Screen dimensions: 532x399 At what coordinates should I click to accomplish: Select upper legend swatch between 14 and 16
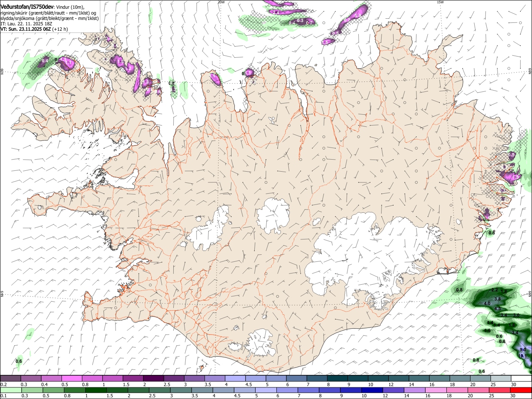(x=419, y=379)
